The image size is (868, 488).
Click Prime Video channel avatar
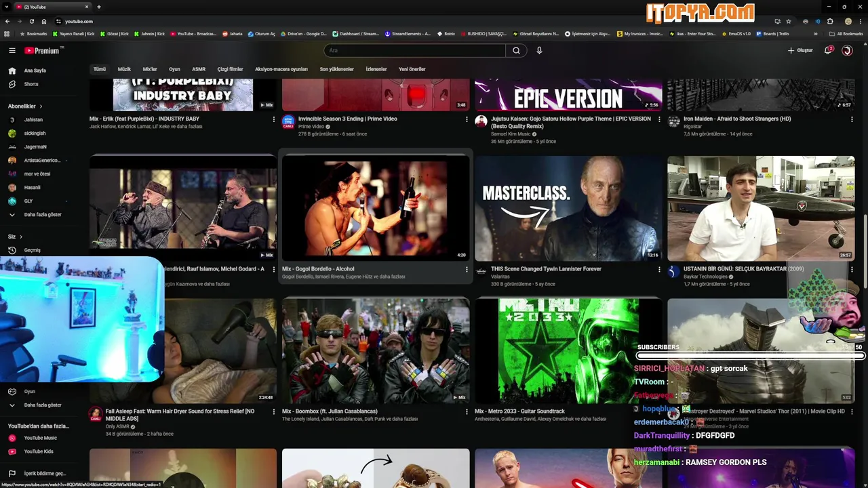[x=288, y=121]
